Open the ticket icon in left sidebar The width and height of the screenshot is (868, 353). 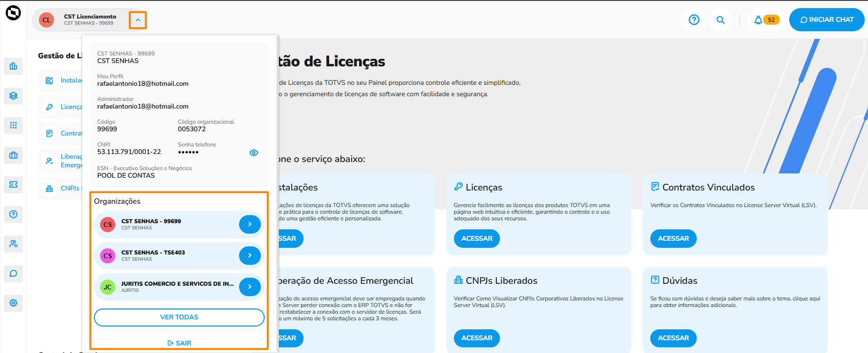click(13, 184)
